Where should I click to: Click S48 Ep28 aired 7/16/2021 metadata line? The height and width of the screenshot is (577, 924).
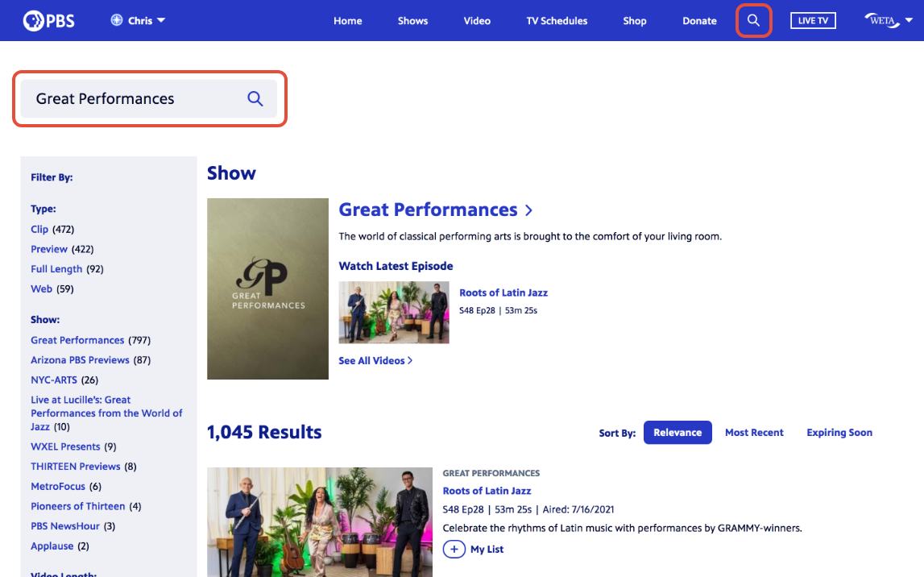point(528,510)
